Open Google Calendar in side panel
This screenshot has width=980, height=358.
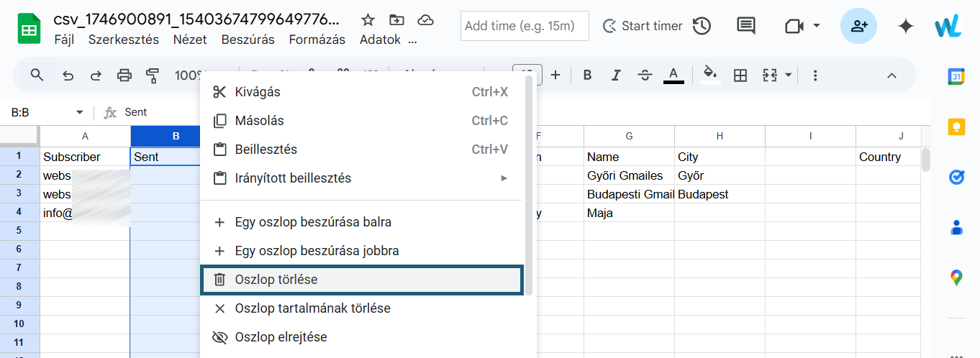pos(956,77)
